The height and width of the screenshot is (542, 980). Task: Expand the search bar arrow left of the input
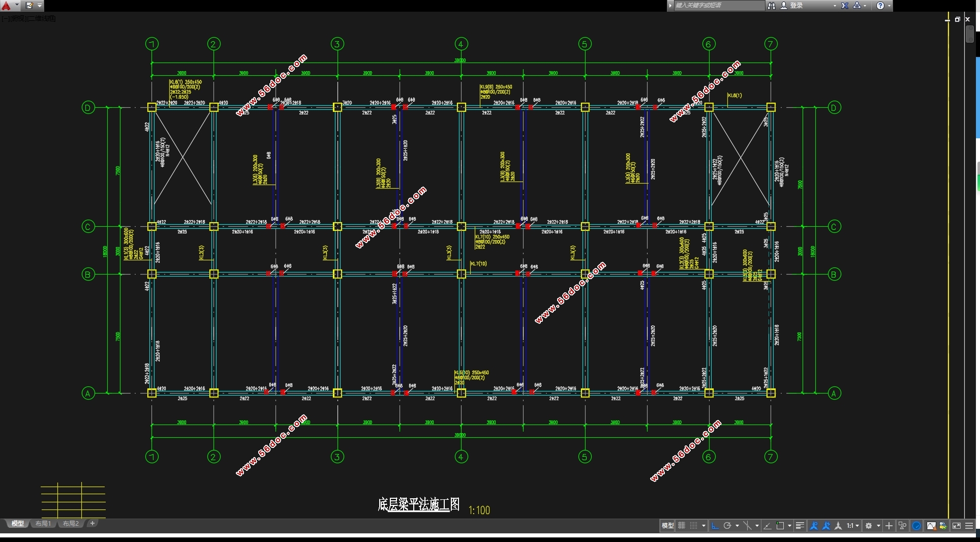click(670, 6)
